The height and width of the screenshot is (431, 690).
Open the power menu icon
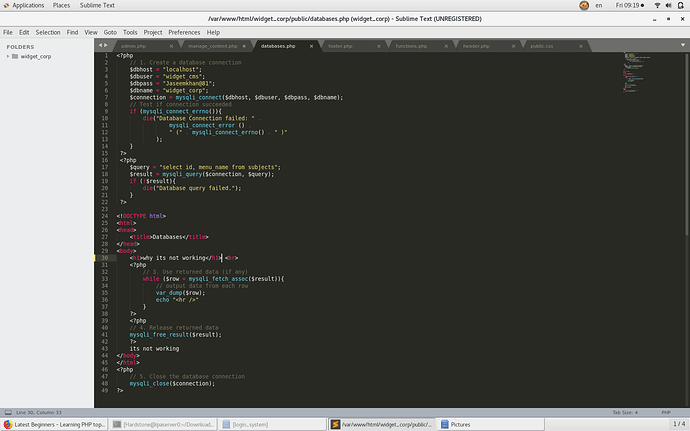click(680, 5)
